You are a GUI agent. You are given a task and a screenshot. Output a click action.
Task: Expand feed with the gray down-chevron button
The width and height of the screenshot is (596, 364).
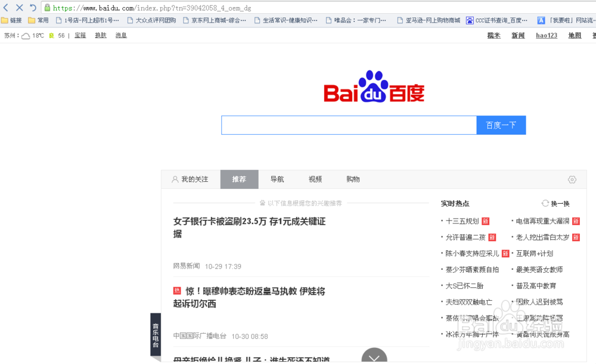pyautogui.click(x=374, y=355)
